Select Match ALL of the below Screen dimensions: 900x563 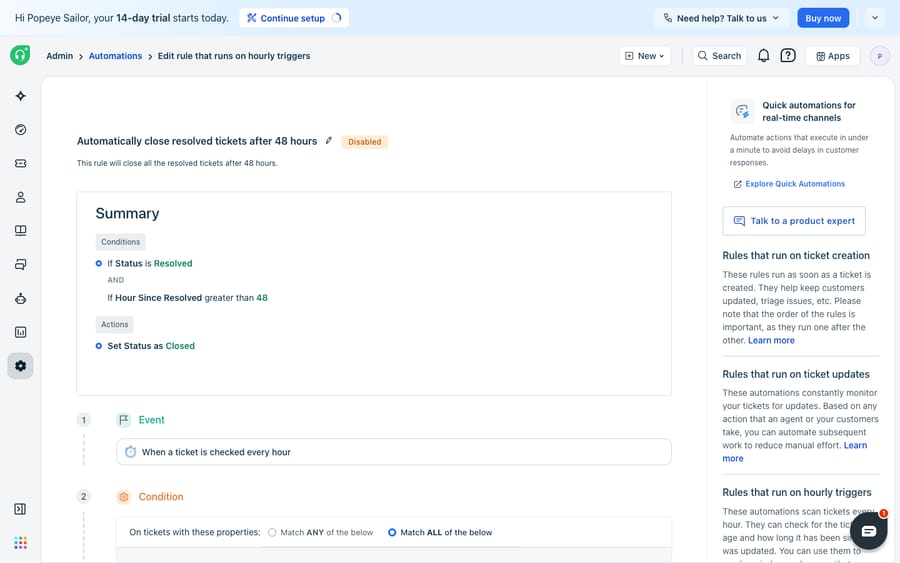[x=440, y=533]
